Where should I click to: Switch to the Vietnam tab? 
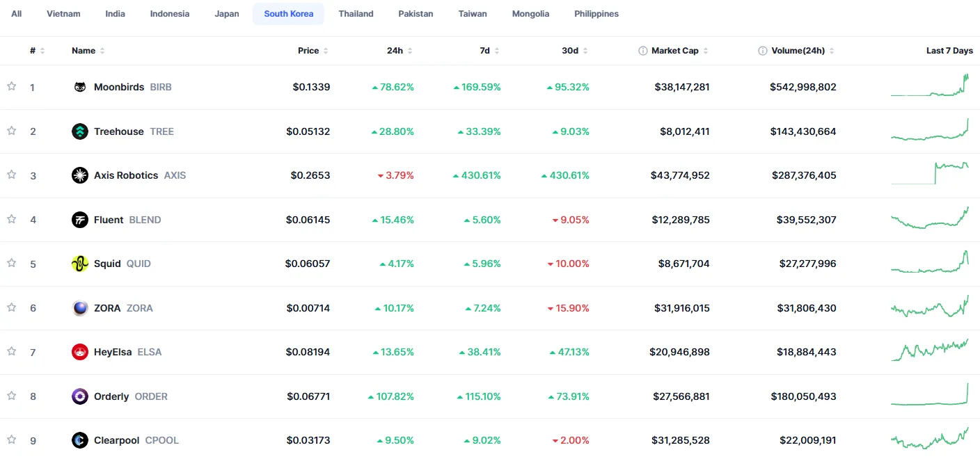(x=63, y=14)
